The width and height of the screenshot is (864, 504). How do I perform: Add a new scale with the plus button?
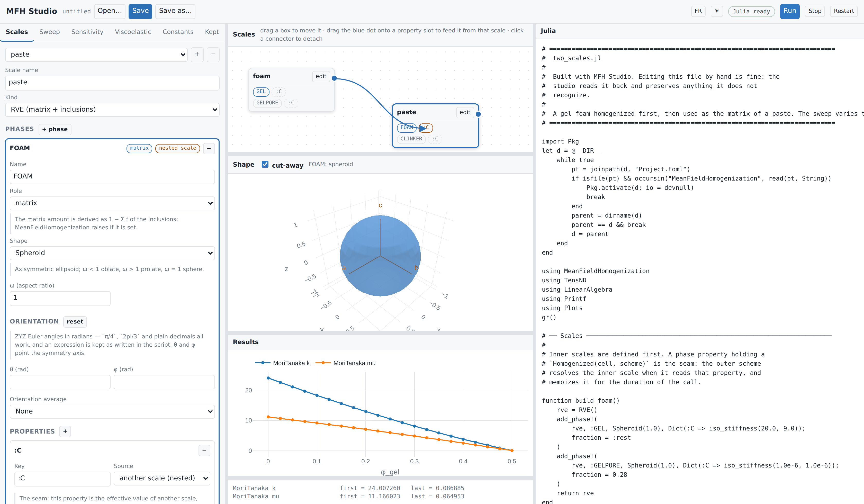197,55
